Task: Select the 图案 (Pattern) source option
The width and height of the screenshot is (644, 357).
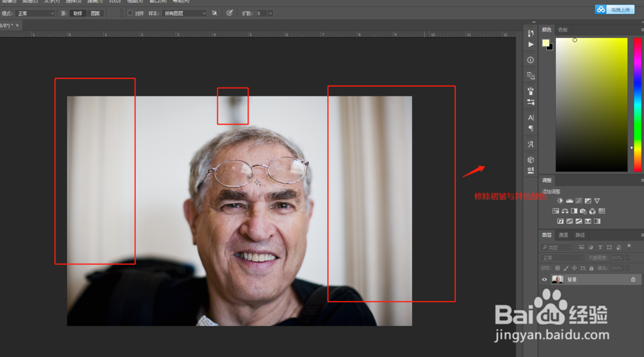Action: coord(95,14)
